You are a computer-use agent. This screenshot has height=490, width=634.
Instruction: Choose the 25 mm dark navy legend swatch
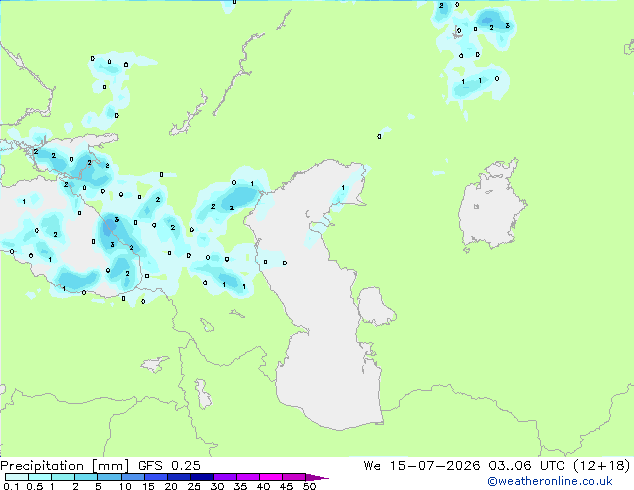202,477
